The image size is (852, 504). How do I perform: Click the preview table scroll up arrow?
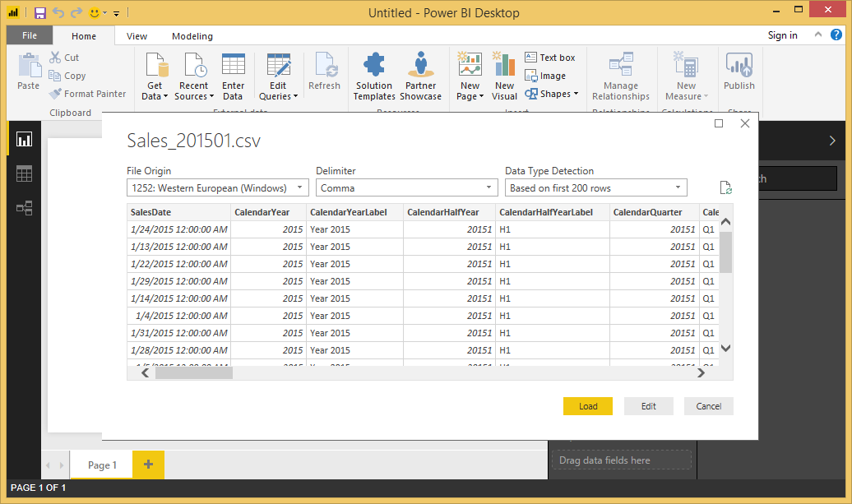tap(725, 222)
